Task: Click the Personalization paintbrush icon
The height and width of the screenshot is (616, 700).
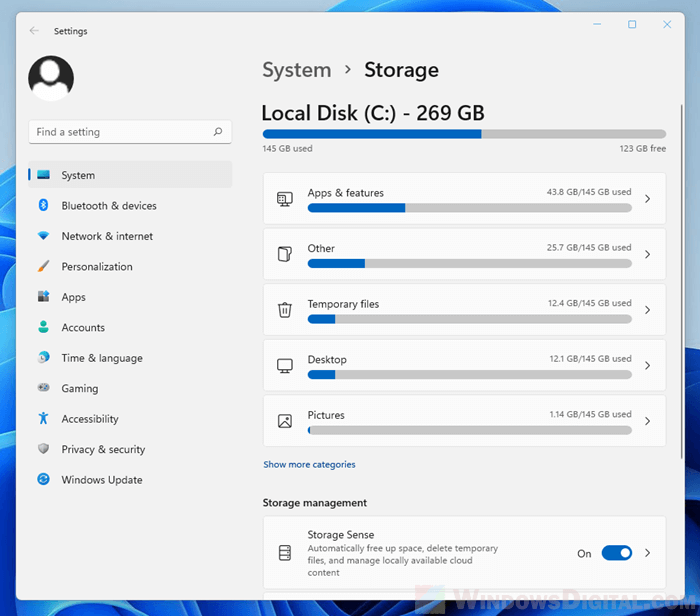Action: tap(43, 266)
